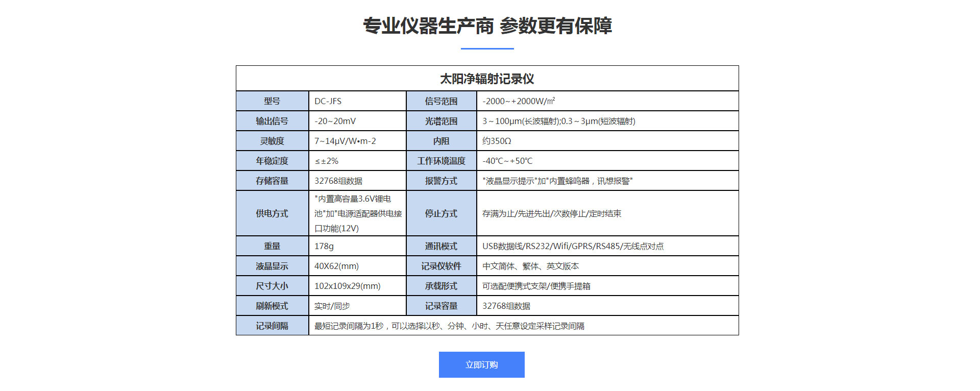Click the 102x109x29(mm) size value

tap(347, 286)
